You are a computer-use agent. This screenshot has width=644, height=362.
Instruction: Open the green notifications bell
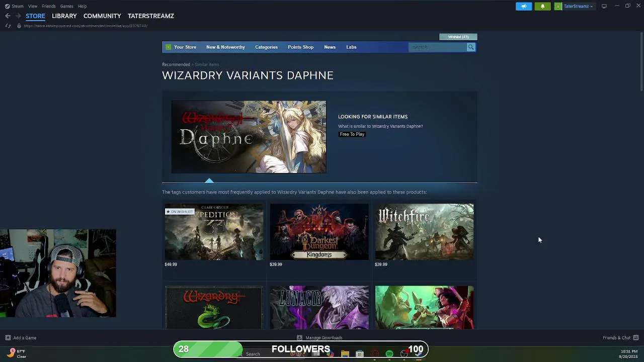pyautogui.click(x=542, y=6)
